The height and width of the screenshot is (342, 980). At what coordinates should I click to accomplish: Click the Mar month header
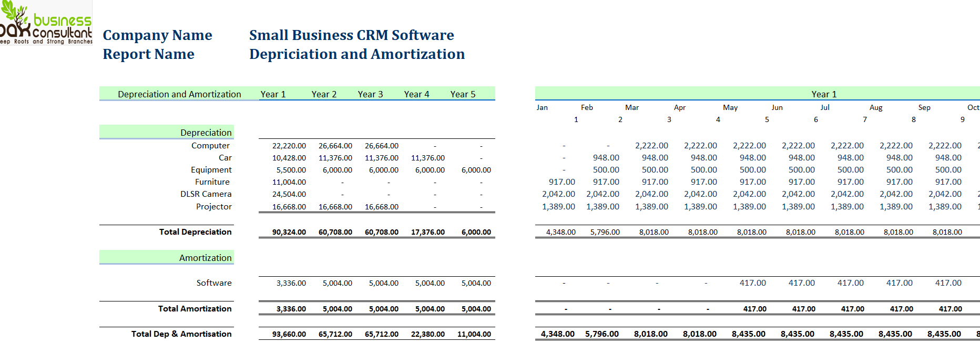(632, 107)
